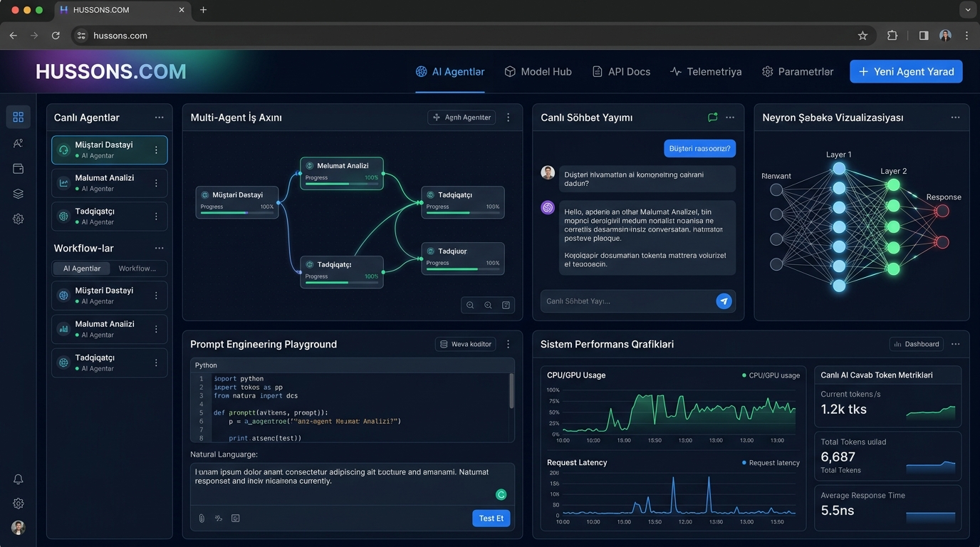Open Multi-Agent İş Axını panel menu

click(x=508, y=118)
